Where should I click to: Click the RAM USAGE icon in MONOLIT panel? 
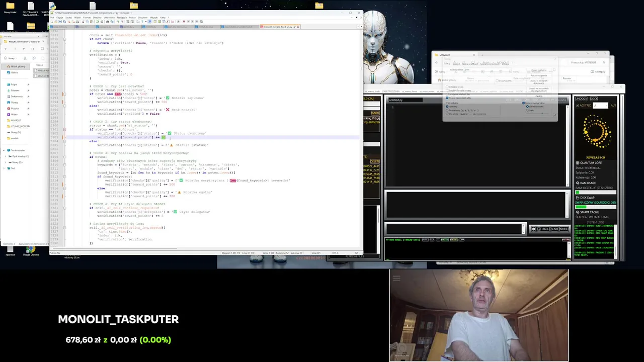pos(578,183)
